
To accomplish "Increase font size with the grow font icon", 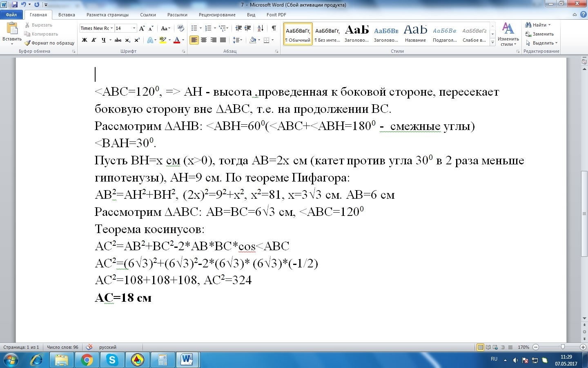I will point(142,28).
